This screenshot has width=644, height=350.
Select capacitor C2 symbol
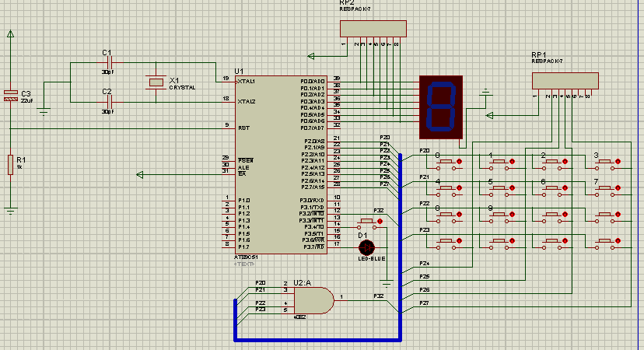point(109,102)
